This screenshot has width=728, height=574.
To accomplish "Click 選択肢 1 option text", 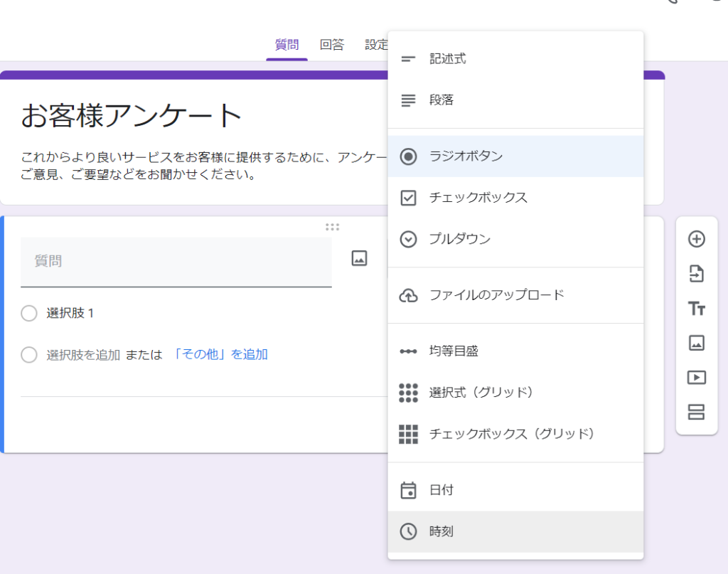I will 70,314.
